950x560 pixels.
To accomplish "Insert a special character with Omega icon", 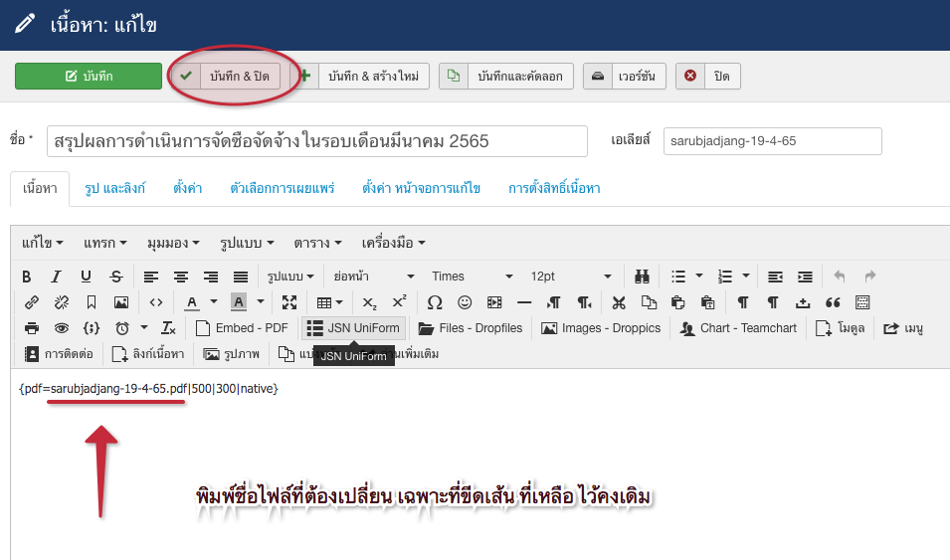I will pos(434,302).
